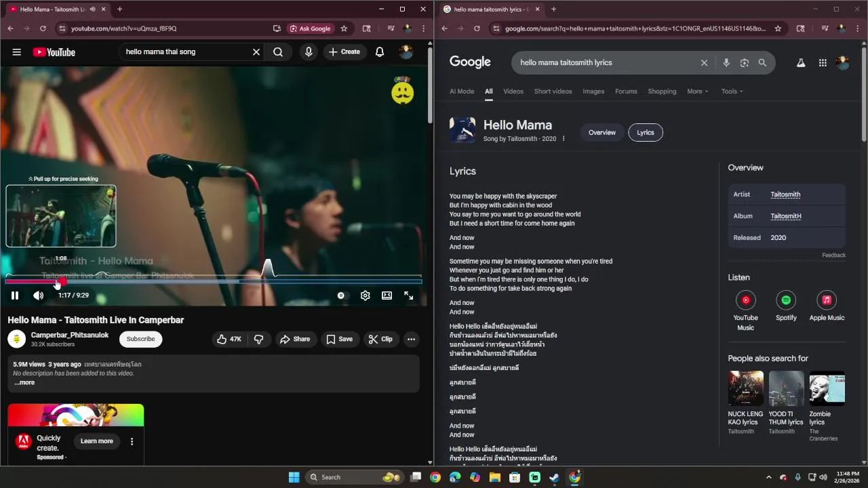Viewport: 868px width, 488px height.
Task: Seek the video using the progress bar
Action: click(x=213, y=281)
